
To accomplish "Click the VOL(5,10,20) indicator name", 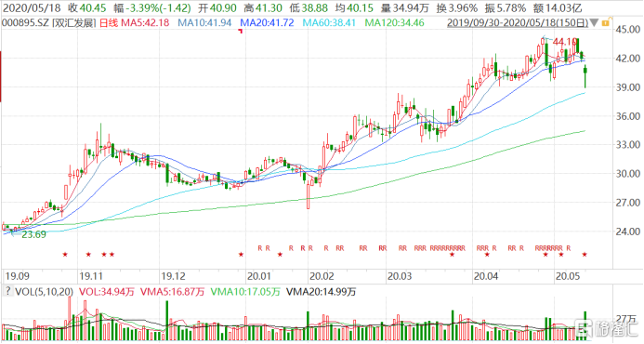I will coord(44,292).
